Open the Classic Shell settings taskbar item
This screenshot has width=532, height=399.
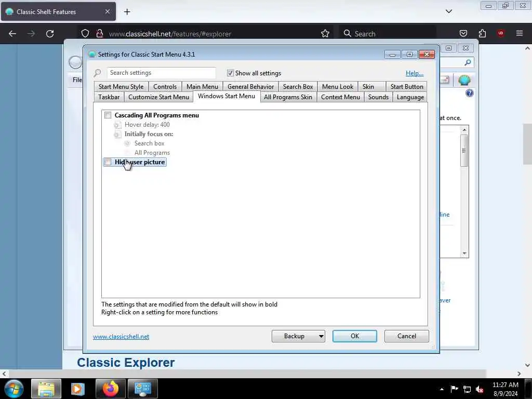pyautogui.click(x=142, y=389)
